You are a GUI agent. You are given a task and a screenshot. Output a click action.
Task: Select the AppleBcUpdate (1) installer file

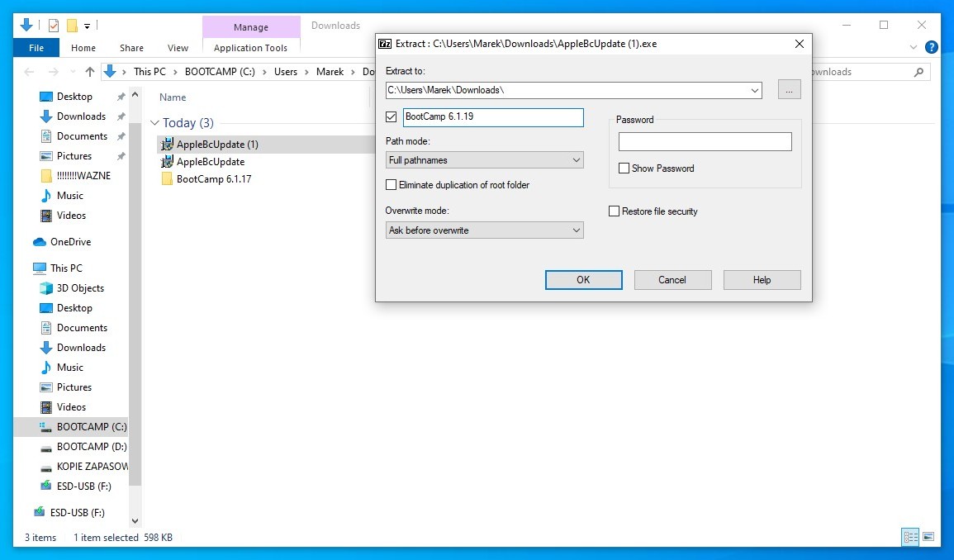point(209,145)
